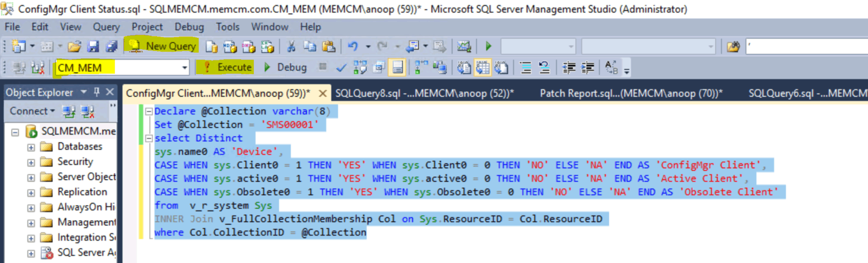Click the Parse checkmark icon
Screen dimensions: 868x263
tap(342, 68)
